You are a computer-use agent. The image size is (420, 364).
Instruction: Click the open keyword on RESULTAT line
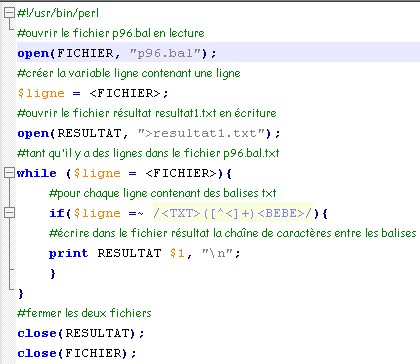(x=33, y=133)
